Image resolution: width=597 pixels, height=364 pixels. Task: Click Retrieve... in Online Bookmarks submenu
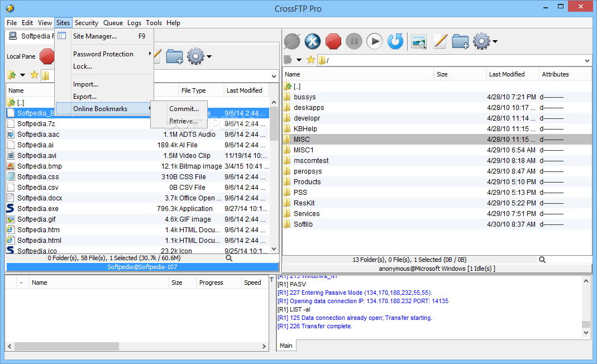point(179,121)
